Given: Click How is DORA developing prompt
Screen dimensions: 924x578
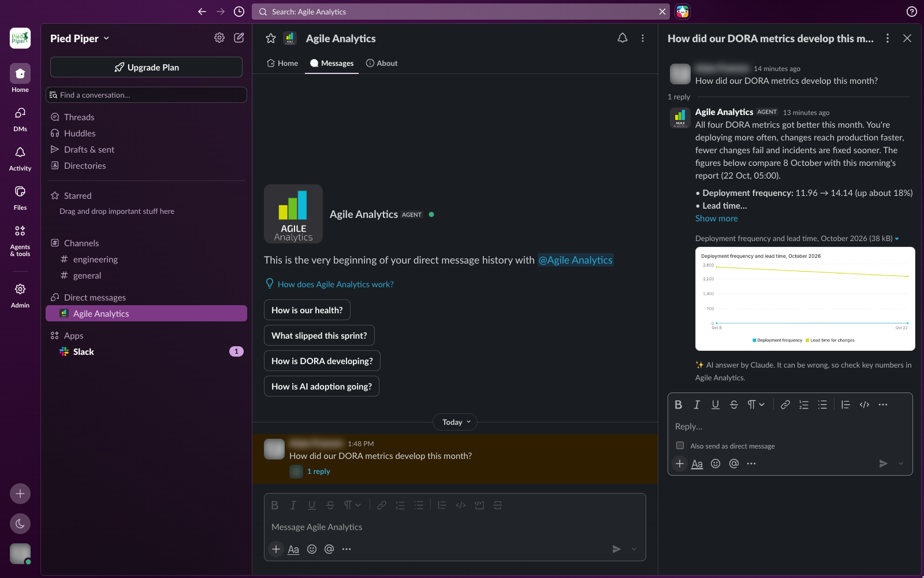Looking at the screenshot, I should tap(322, 361).
